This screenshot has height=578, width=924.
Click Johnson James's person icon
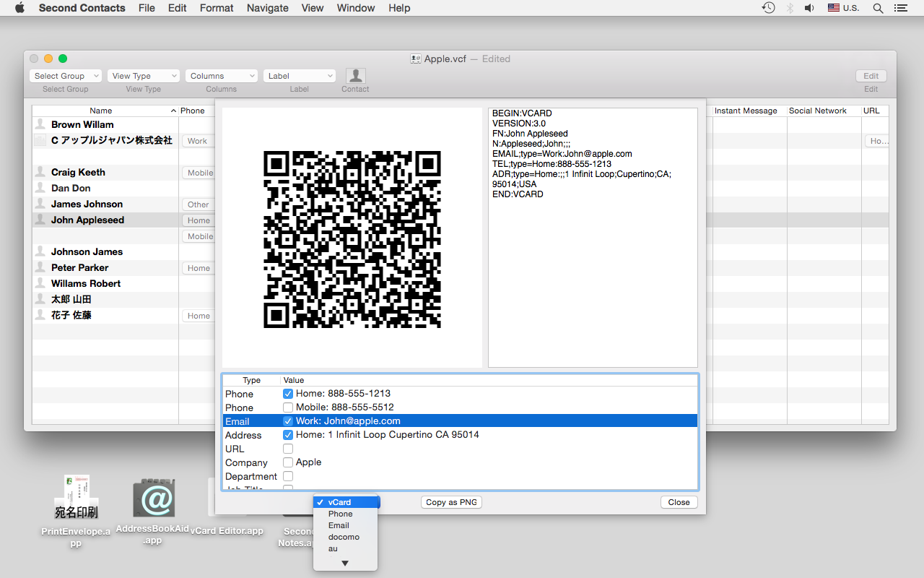point(40,251)
